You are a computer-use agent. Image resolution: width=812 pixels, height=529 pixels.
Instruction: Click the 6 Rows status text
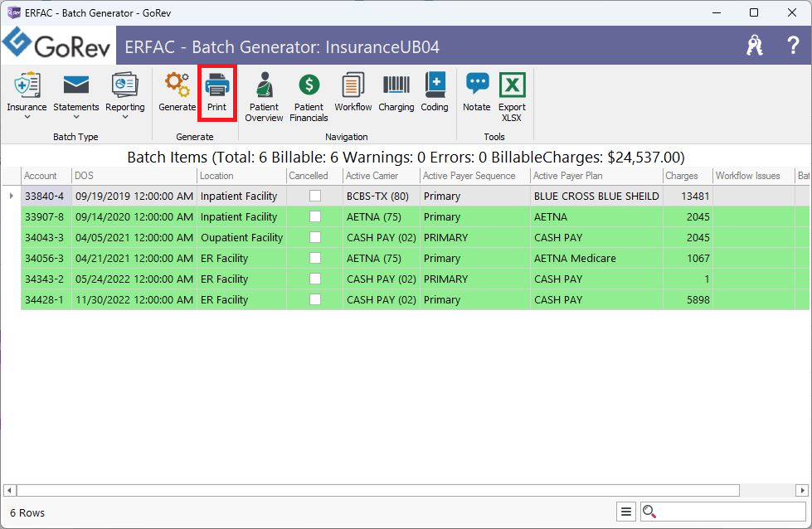[x=27, y=512]
